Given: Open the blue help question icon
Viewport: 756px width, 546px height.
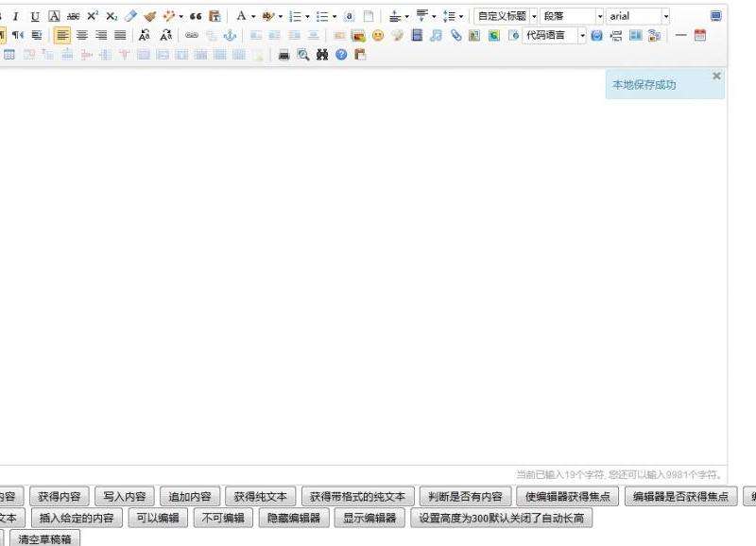Looking at the screenshot, I should [x=341, y=55].
